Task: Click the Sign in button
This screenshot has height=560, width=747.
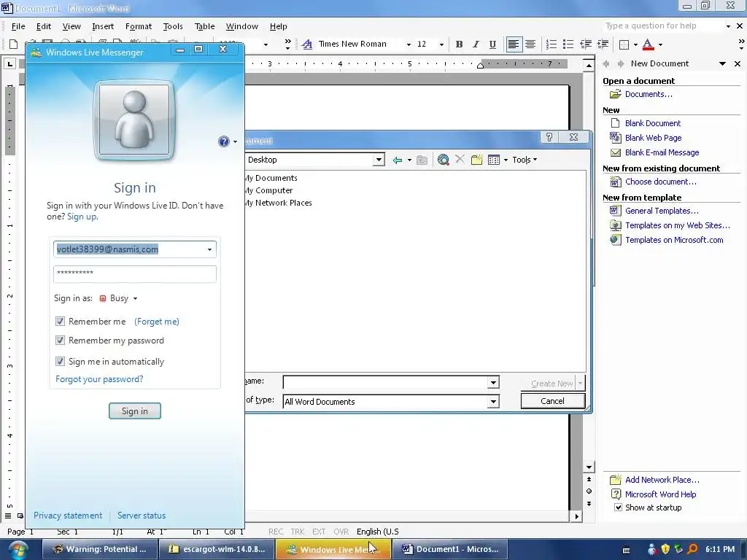Action: [x=135, y=411]
